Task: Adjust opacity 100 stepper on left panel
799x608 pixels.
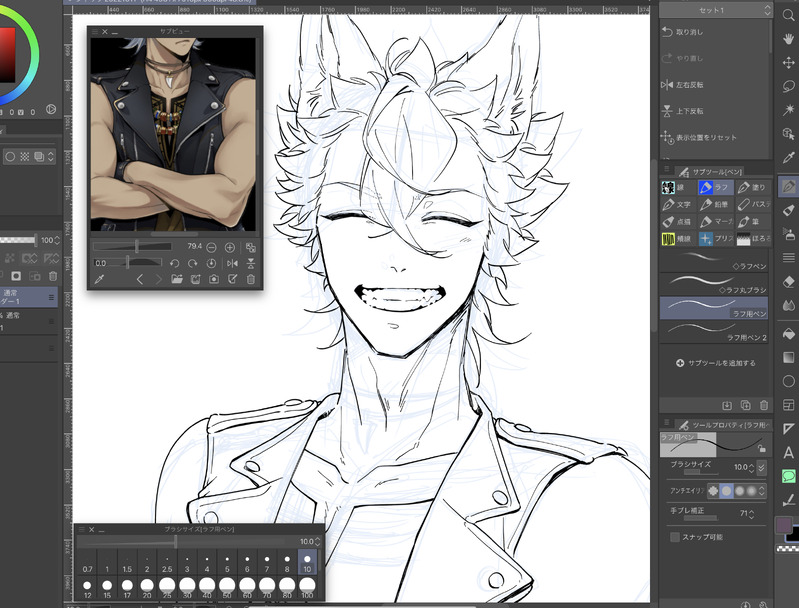Action: tap(57, 240)
